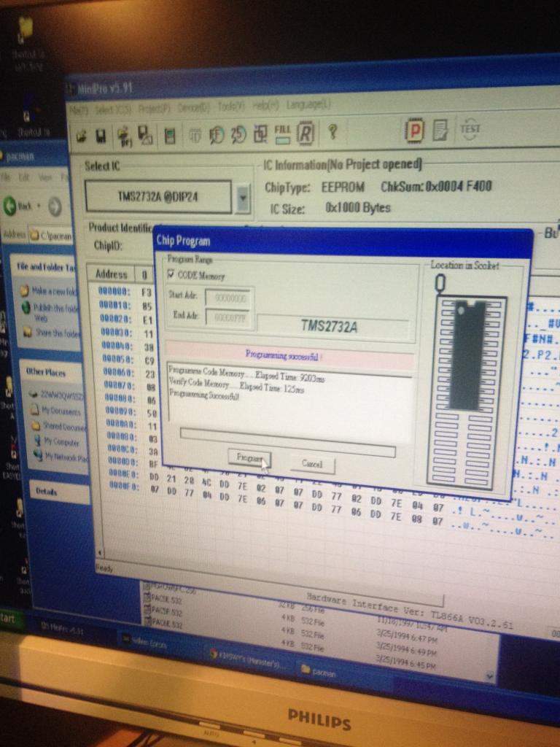Click the TMS2732A @DIP24 select IC button

pyautogui.click(x=158, y=197)
